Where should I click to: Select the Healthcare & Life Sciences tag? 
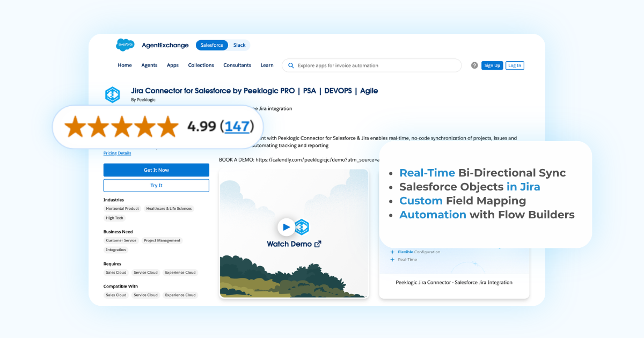tap(169, 209)
